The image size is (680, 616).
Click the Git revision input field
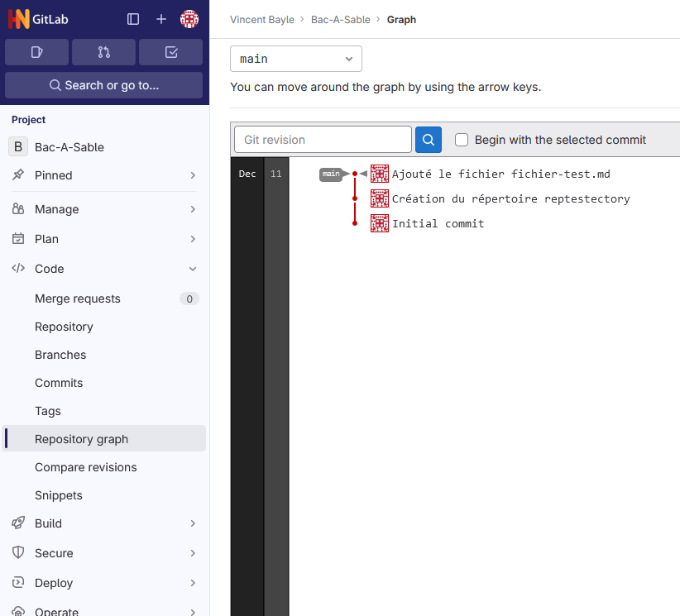323,140
